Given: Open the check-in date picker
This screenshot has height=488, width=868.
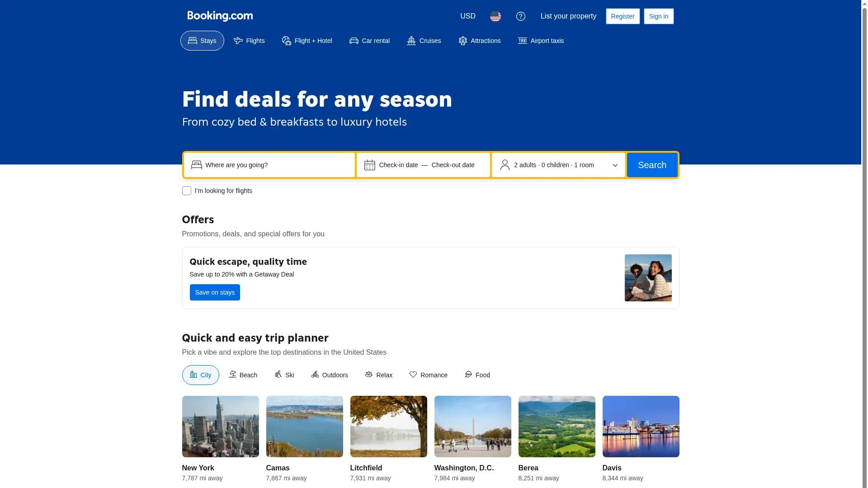Looking at the screenshot, I should click(x=398, y=165).
